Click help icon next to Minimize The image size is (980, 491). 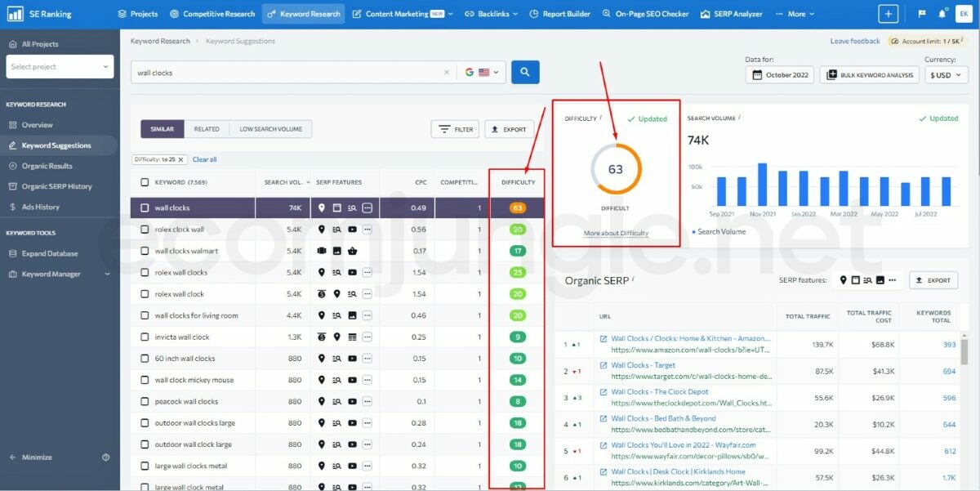(x=106, y=458)
